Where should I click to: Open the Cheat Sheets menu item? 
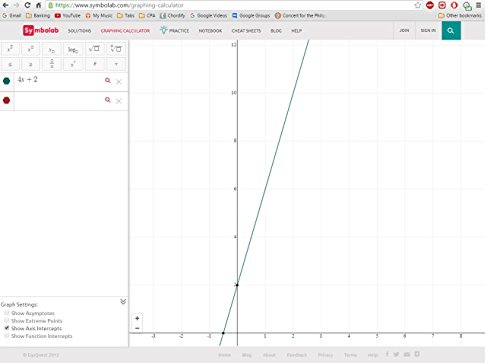pos(246,31)
